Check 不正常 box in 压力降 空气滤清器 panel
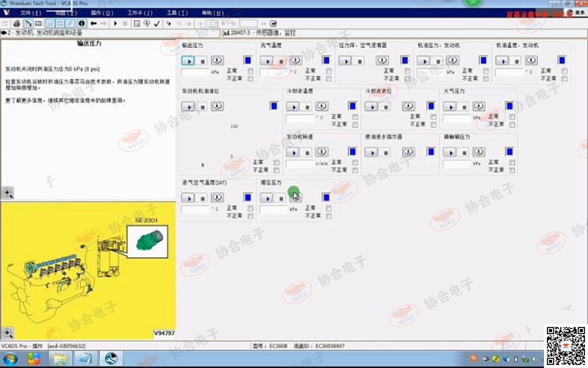This screenshot has width=588, height=368. 407,79
